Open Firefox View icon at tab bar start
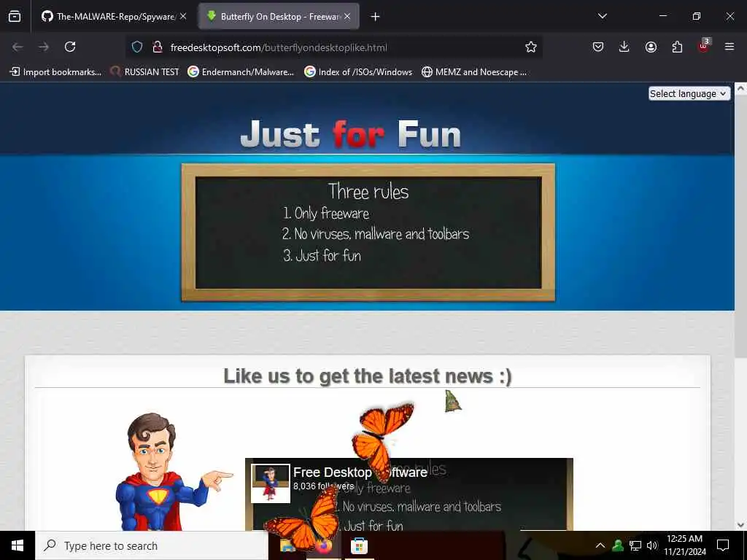Image resolution: width=747 pixels, height=560 pixels. click(15, 16)
